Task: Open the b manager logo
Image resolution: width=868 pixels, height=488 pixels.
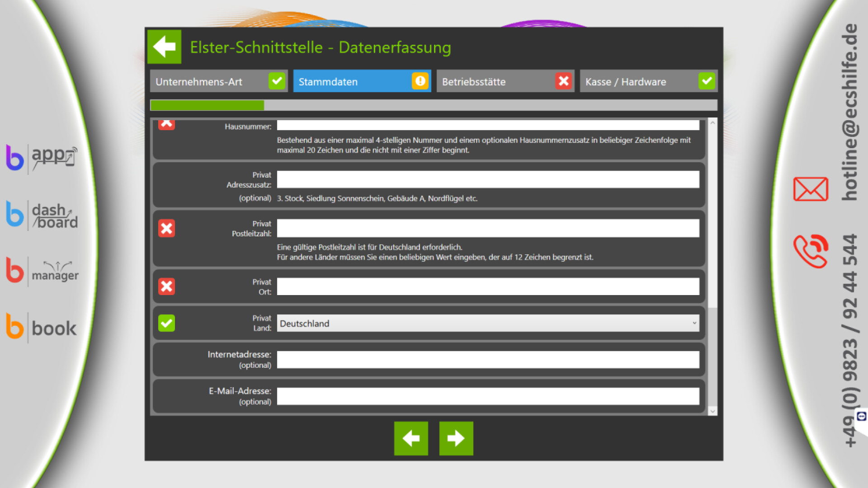Action: coord(42,271)
